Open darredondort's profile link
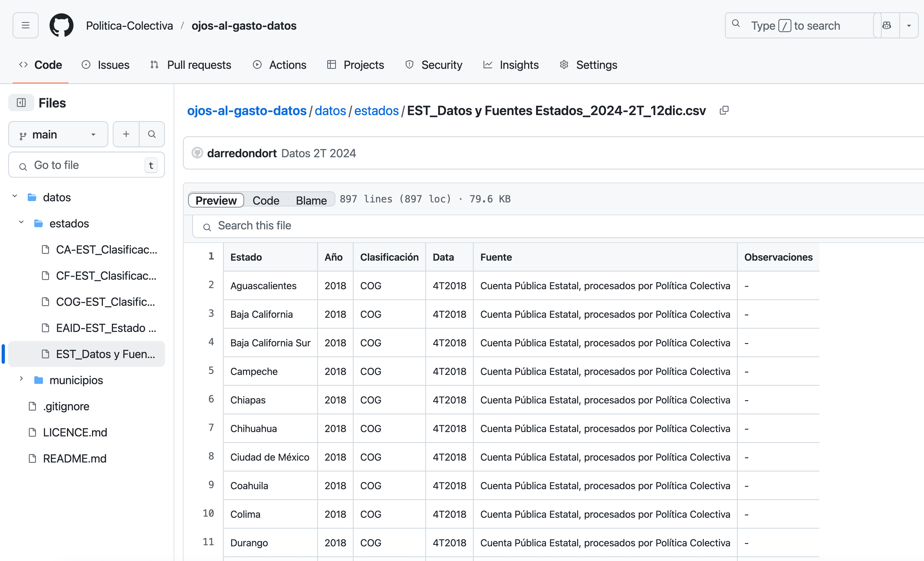 pos(242,153)
